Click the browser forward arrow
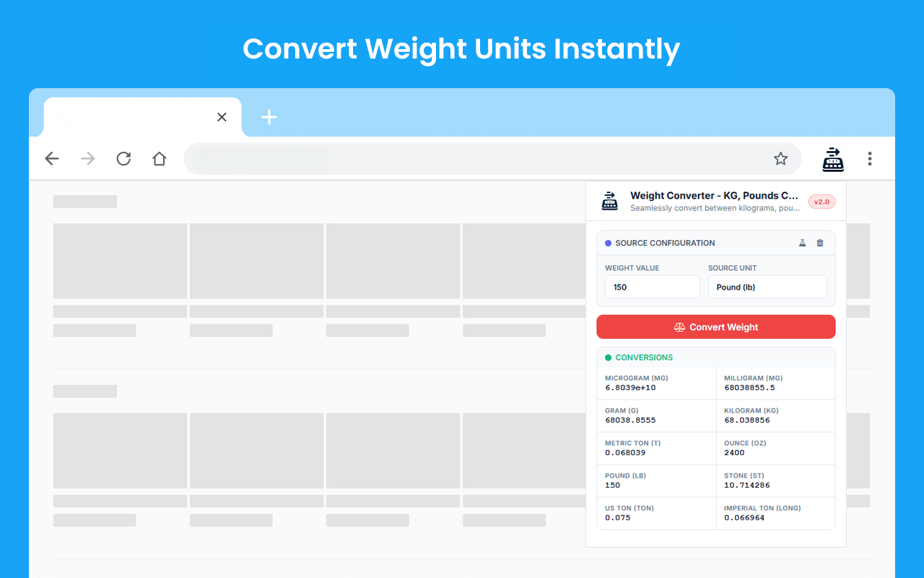The width and height of the screenshot is (924, 578). tap(88, 159)
